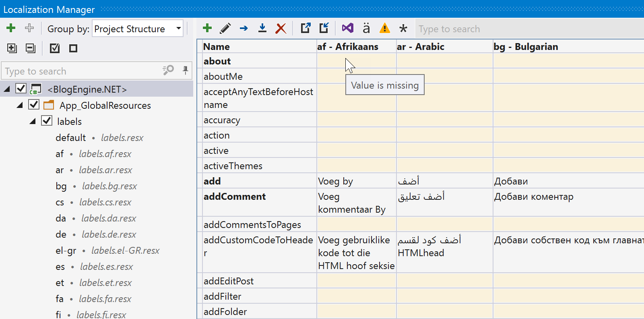Image resolution: width=644 pixels, height=319 pixels.
Task: Click the 'addCommentsToPages' key cell
Action: point(259,224)
